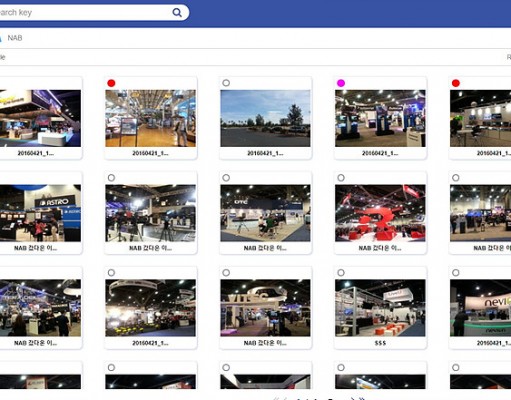The width and height of the screenshot is (511, 400).
Task: Open the tripod camera booth thumbnail
Action: tap(151, 213)
